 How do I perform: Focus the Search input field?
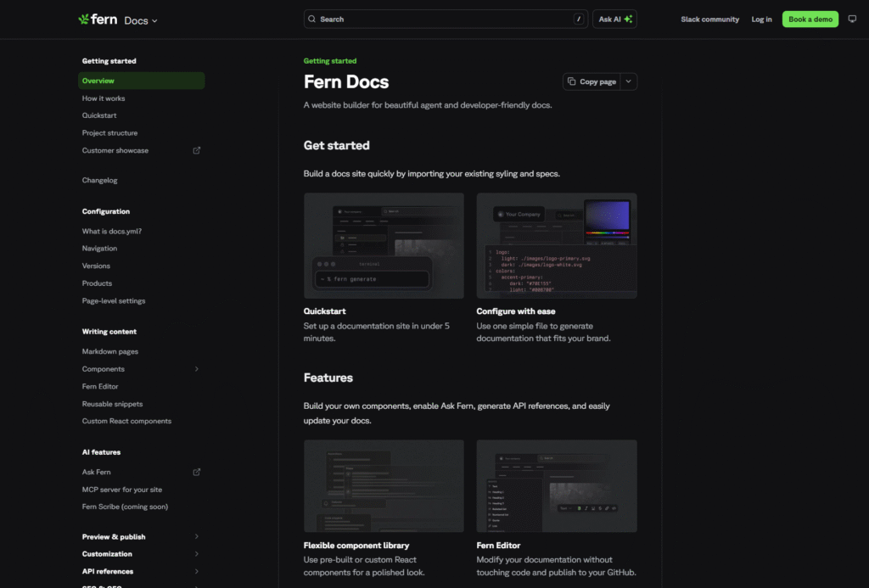[x=441, y=20]
